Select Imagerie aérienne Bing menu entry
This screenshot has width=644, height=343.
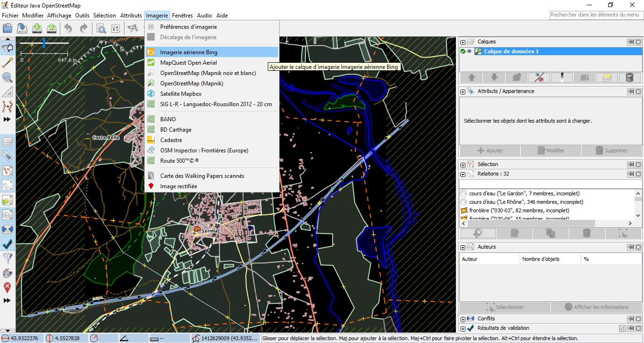212,52
